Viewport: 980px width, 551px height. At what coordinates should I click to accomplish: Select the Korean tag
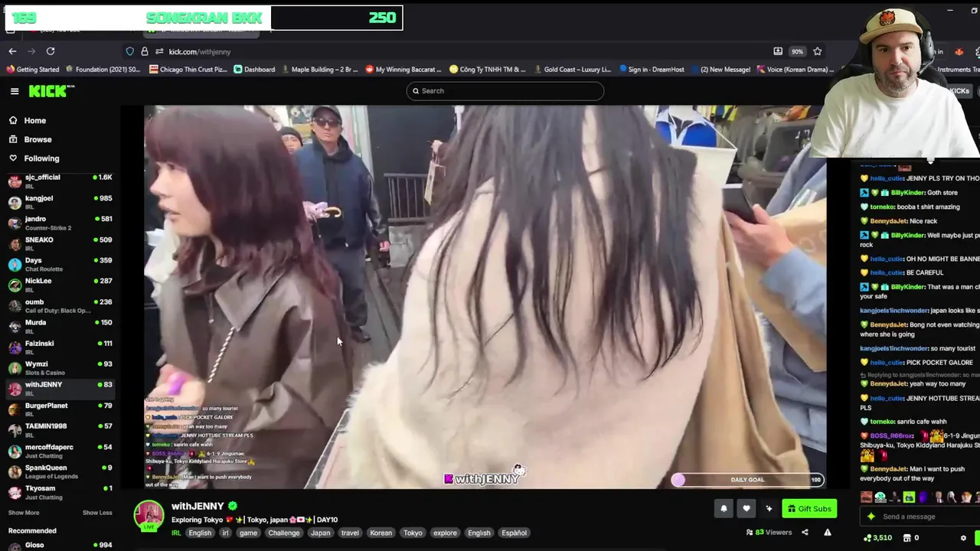pyautogui.click(x=381, y=533)
